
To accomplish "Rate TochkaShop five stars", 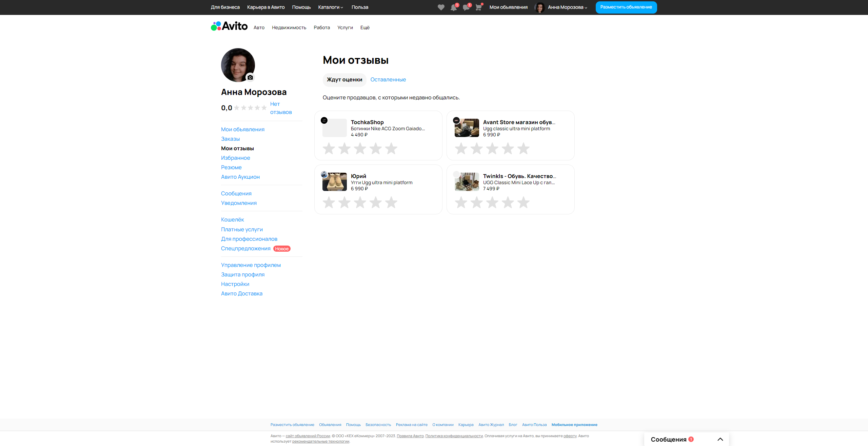I will click(391, 149).
